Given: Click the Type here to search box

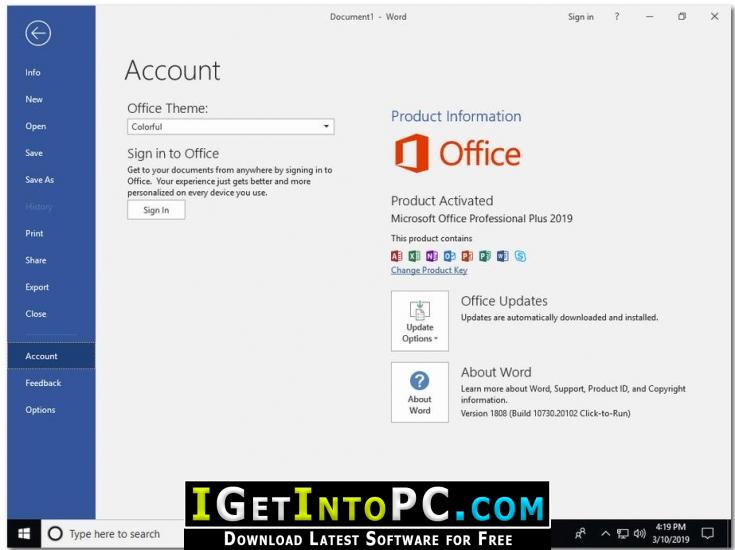Looking at the screenshot, I should point(113,534).
